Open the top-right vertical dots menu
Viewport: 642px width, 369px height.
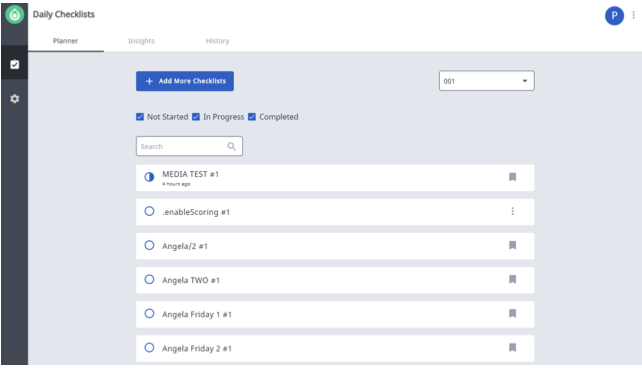[x=633, y=15]
